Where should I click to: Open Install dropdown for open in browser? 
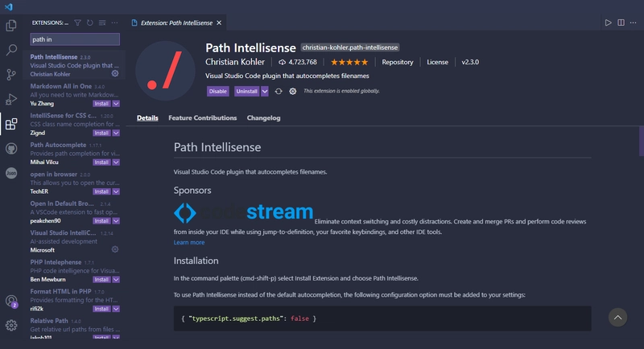pos(116,191)
